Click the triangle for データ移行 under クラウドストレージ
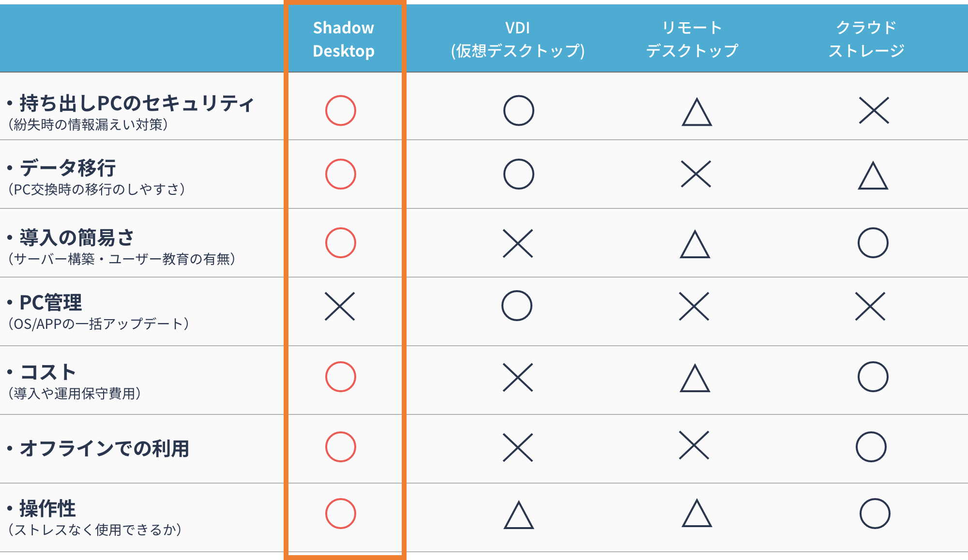968x560 pixels. [x=873, y=175]
